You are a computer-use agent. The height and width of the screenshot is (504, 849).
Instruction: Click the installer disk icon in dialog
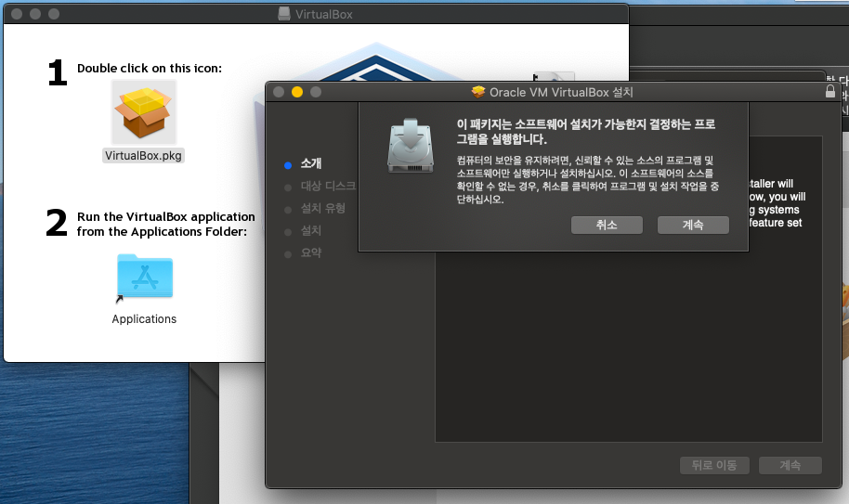[x=411, y=146]
